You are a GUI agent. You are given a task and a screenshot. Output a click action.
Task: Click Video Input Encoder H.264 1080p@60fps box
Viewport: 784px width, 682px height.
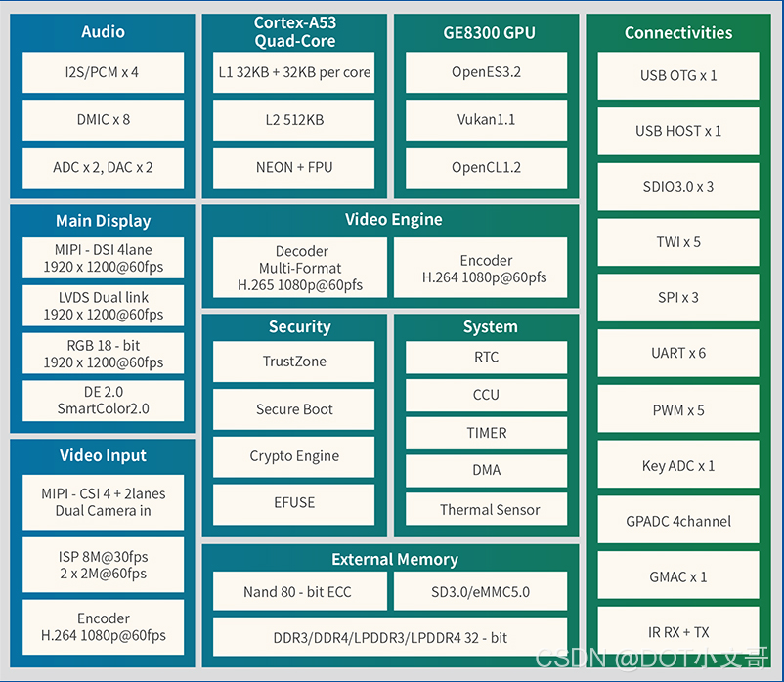click(x=103, y=627)
